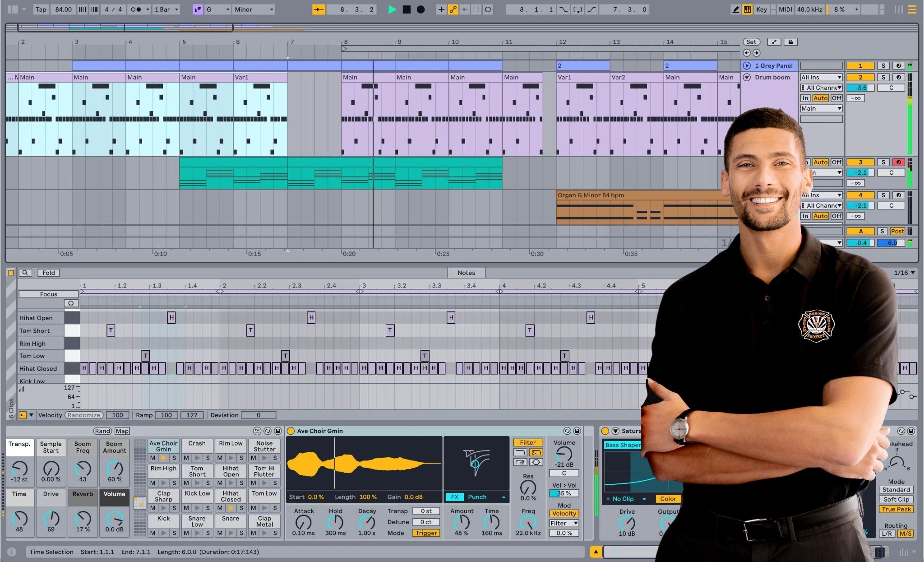Image resolution: width=924 pixels, height=562 pixels.
Task: Click the Punch-Out switch icon
Action: 591,9
